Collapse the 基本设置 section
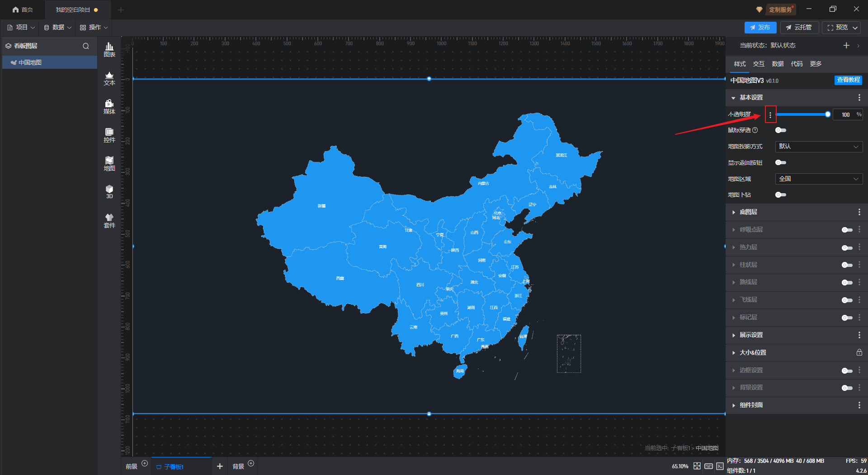 tap(733, 98)
